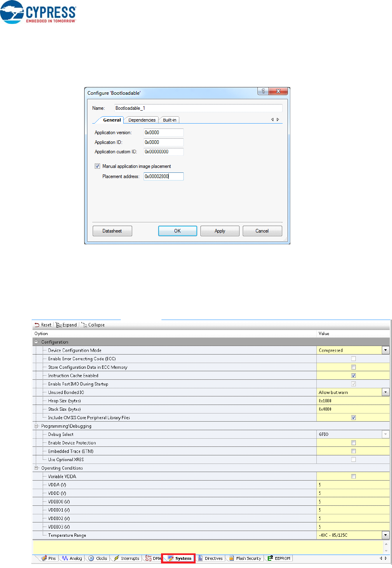
Task: Open the Analog tab icon
Action: tap(65, 558)
